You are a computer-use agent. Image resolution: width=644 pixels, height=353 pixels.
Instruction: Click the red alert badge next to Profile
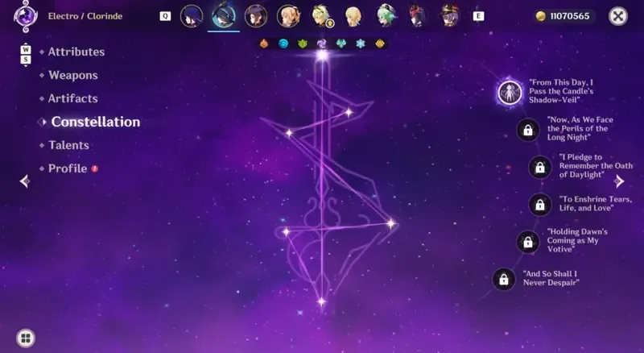point(94,168)
